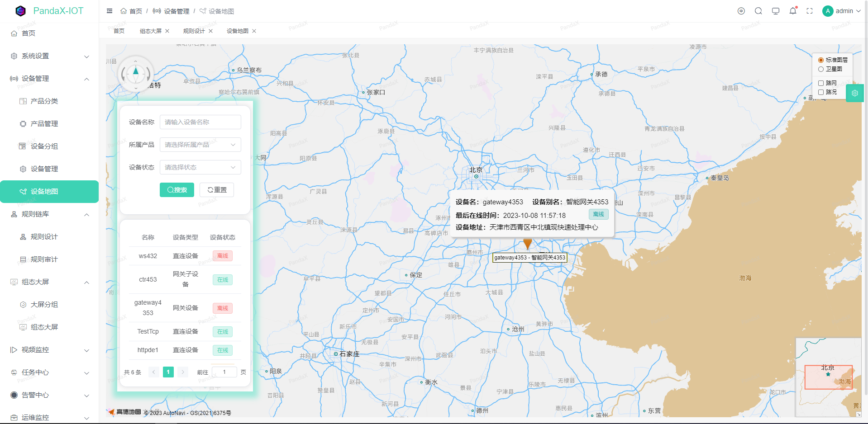The height and width of the screenshot is (424, 868).
Task: Click the map compass control
Action: (x=136, y=73)
